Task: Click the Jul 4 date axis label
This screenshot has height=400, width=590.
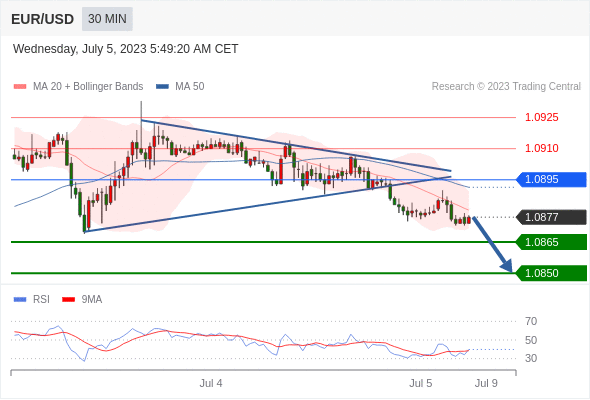Action: point(211,383)
